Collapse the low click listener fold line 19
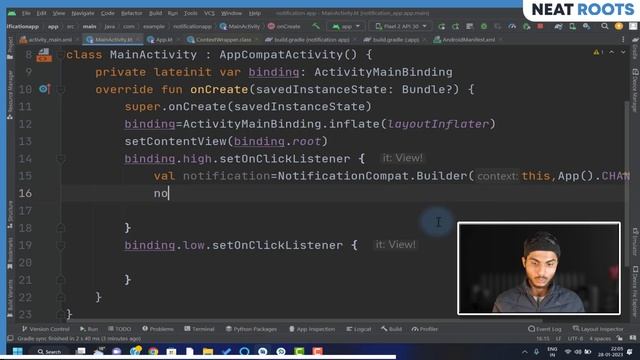Screen dimensions: 640x360 click(61, 245)
